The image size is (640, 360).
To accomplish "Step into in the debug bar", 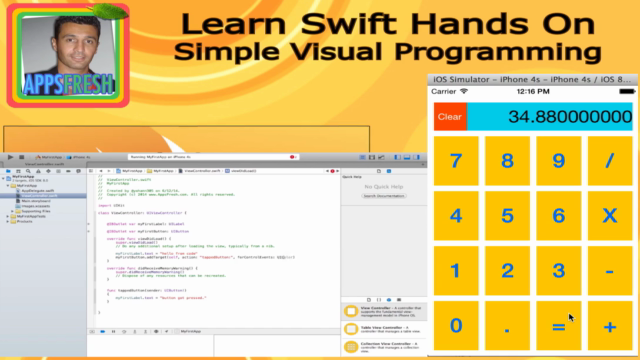I will [x=135, y=331].
